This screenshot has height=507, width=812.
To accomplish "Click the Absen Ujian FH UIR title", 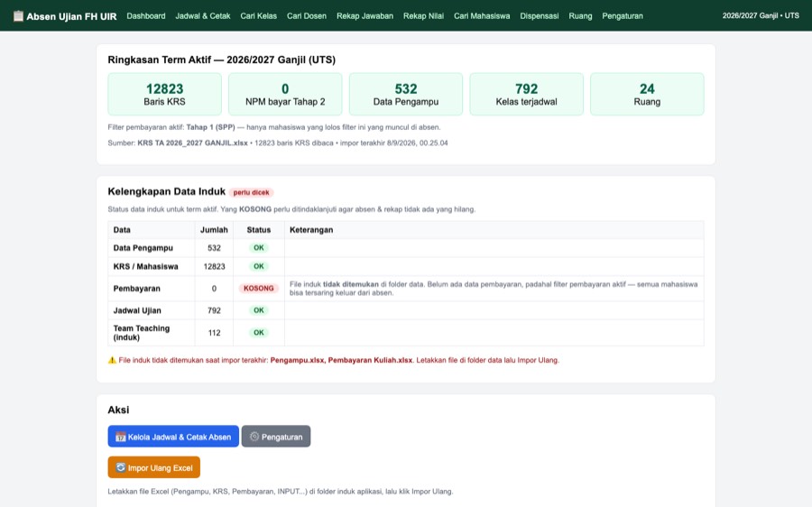I will tap(71, 16).
